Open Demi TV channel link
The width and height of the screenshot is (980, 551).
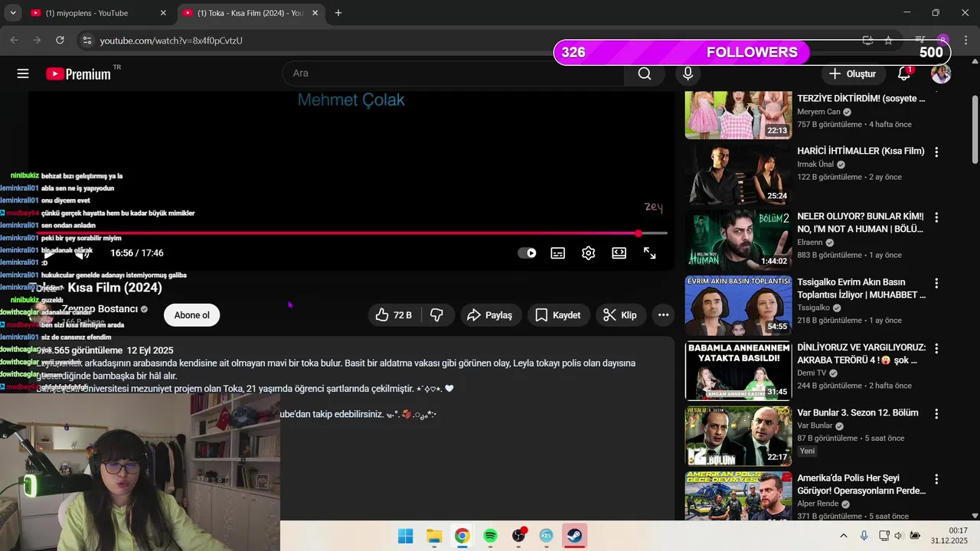click(x=812, y=373)
